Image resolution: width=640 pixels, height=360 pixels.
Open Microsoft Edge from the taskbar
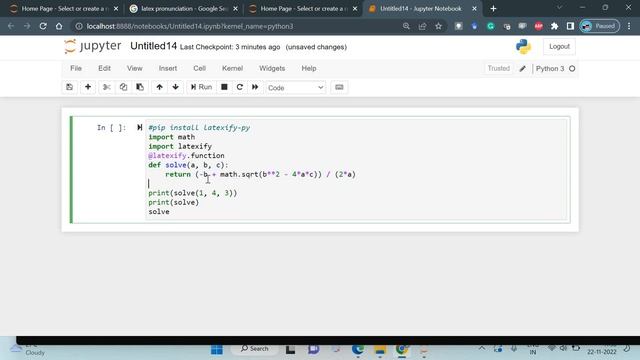358,349
